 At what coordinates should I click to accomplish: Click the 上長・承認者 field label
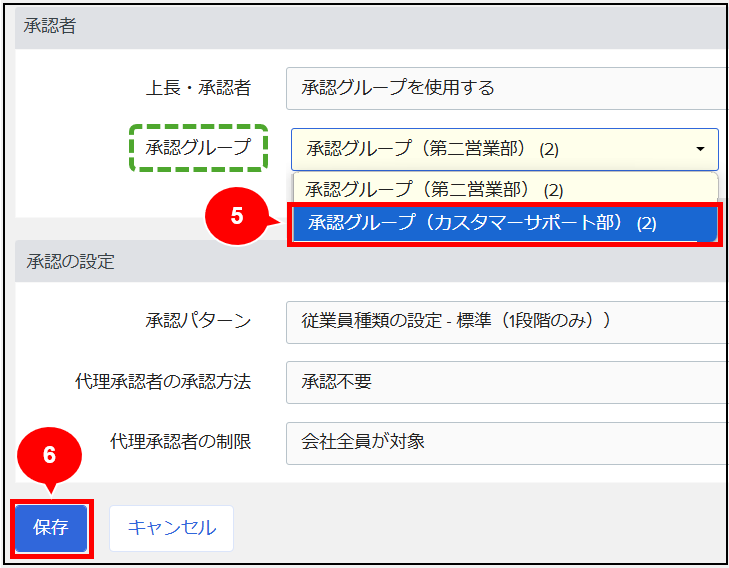click(x=198, y=88)
